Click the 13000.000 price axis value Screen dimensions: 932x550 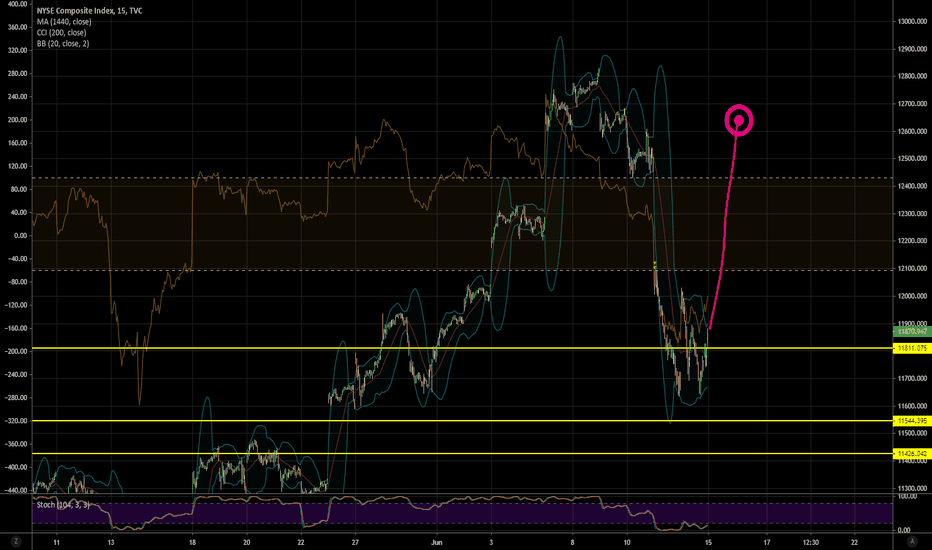click(x=912, y=21)
